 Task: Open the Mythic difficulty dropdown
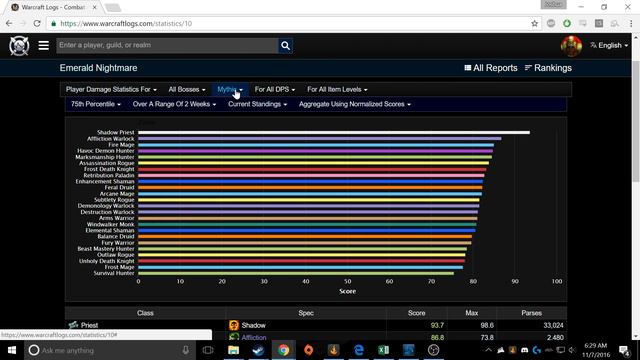point(230,89)
